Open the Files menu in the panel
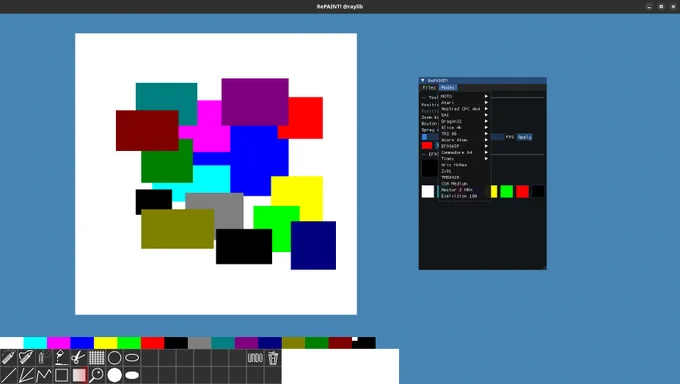 [x=428, y=88]
